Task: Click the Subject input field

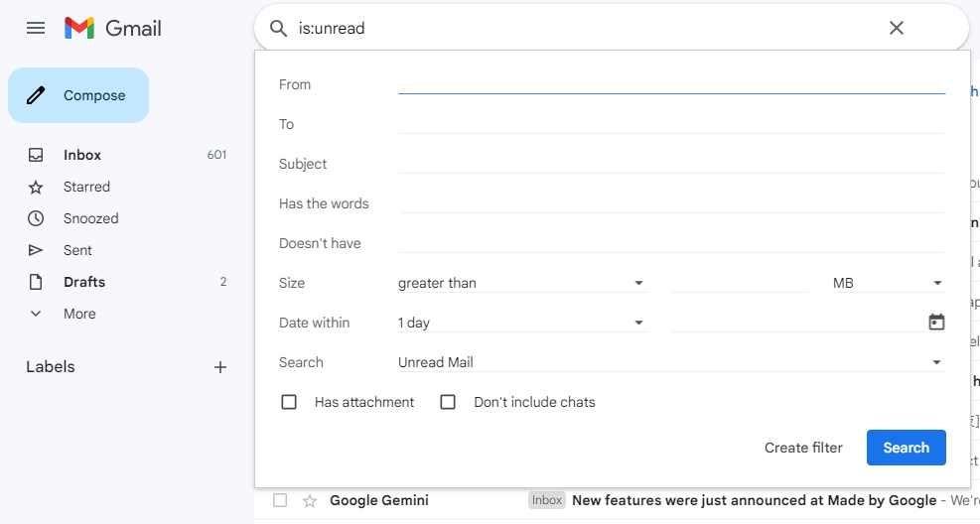Action: coord(672,164)
